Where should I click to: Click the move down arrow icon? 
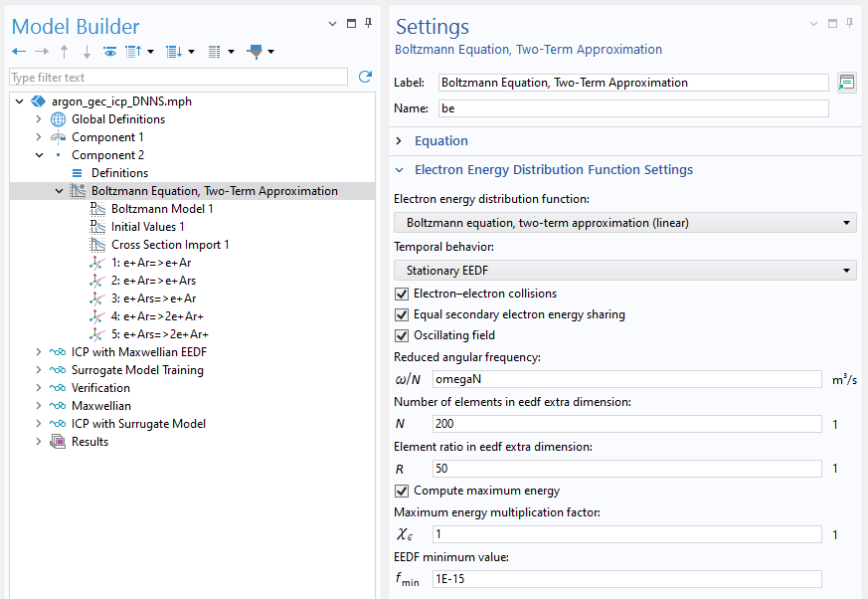pyautogui.click(x=87, y=52)
